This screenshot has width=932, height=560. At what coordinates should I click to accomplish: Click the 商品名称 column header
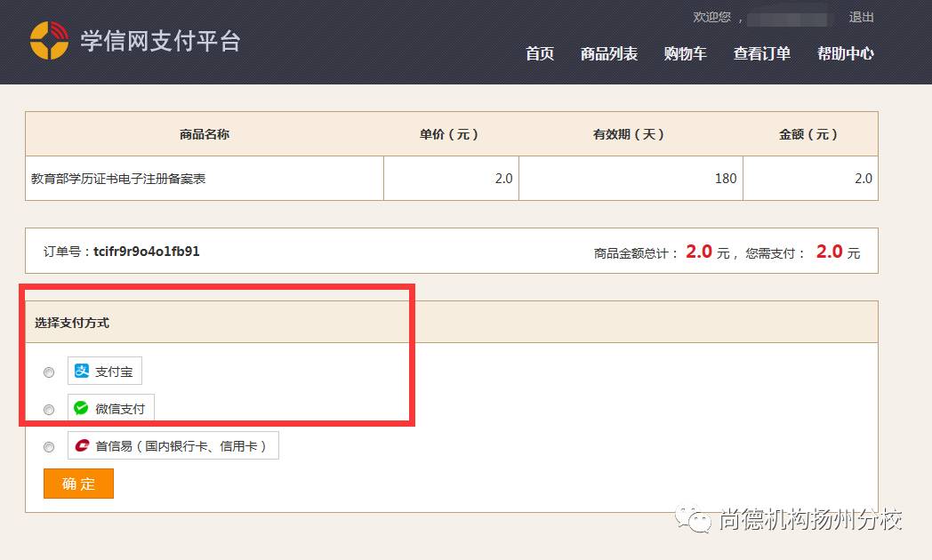click(205, 134)
